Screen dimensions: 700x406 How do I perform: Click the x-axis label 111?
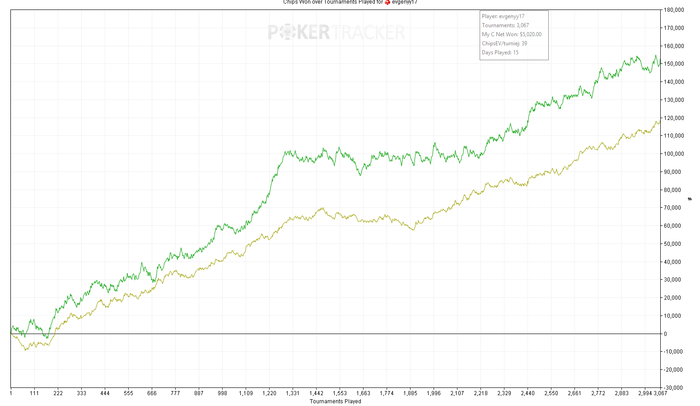[34, 393]
